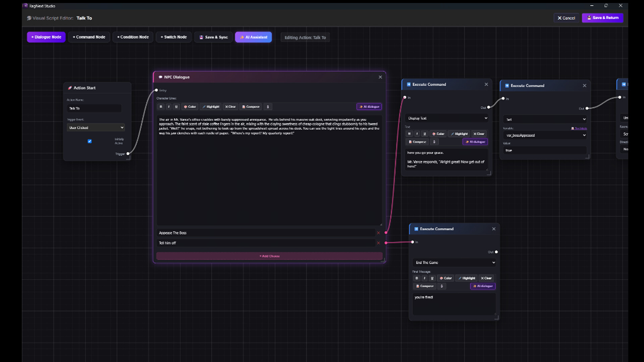Close the Display Text Execute Command node

(x=486, y=84)
